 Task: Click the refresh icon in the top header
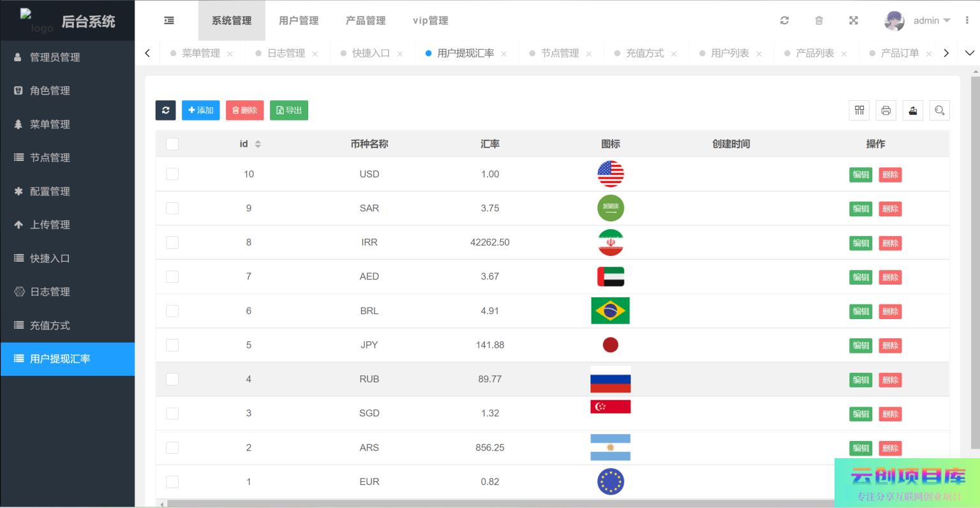(784, 20)
